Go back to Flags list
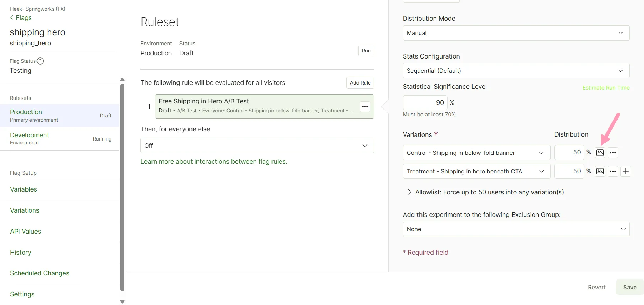644x305 pixels. (x=21, y=18)
